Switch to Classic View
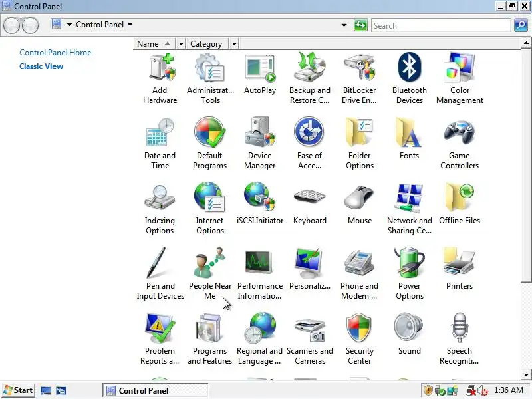Image resolution: width=532 pixels, height=399 pixels. (41, 66)
